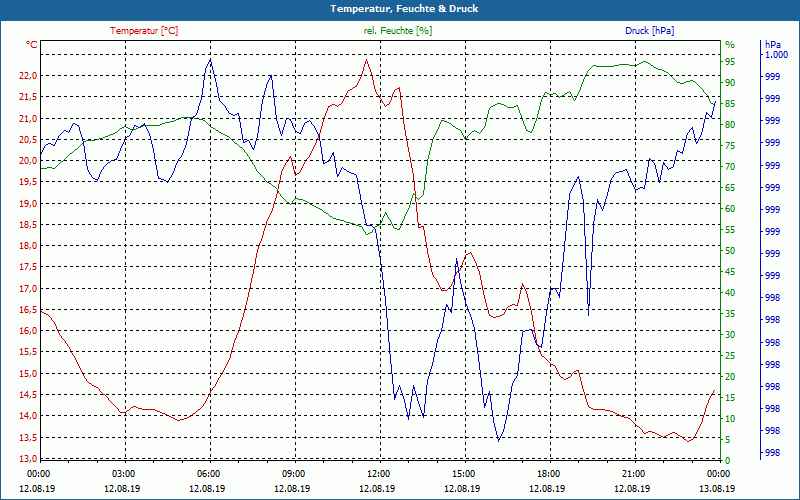Click the '18:00' time axis label
Image resolution: width=800 pixels, height=500 pixels.
coord(548,473)
